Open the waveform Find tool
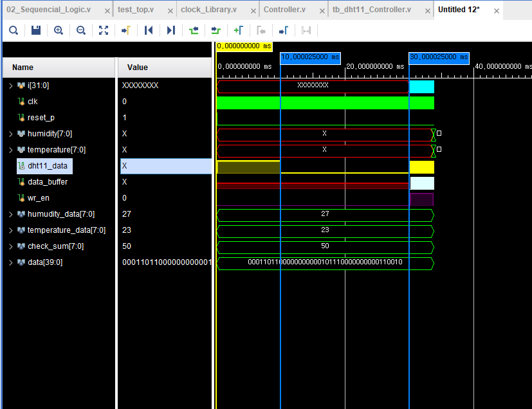This screenshot has width=532, height=409. click(x=13, y=30)
